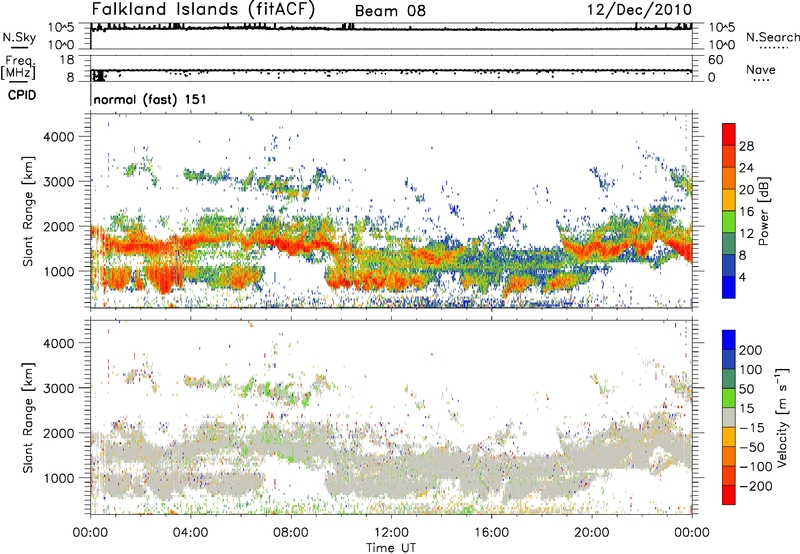800x554 pixels.
Task: Click the "-200" value on the velocity colorbar
Action: tap(756, 486)
